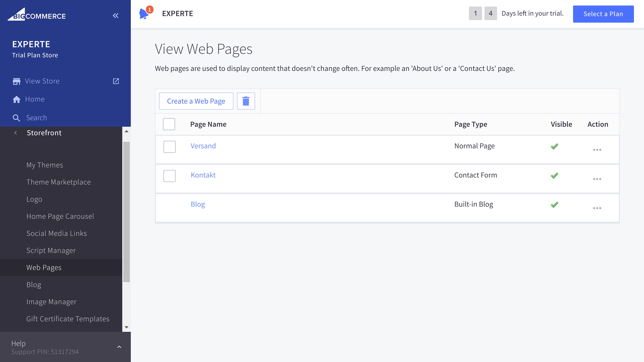
Task: Open Home Page Carousel
Action: click(60, 216)
